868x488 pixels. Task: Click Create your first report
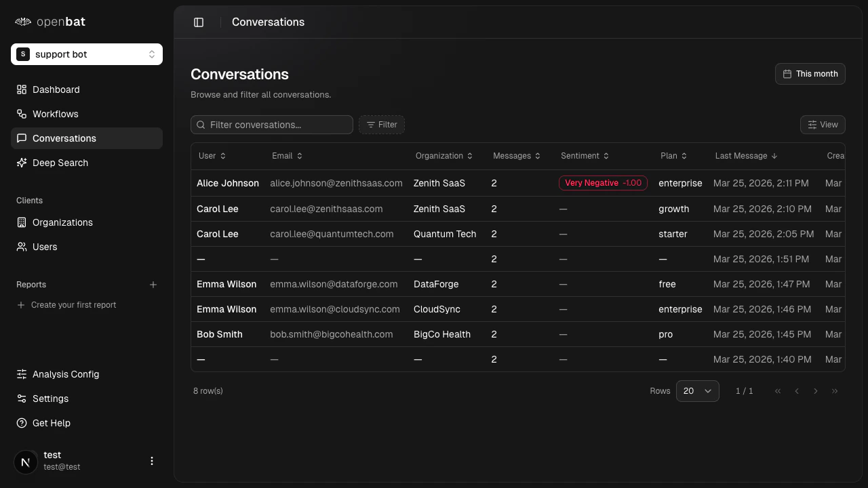[x=73, y=305]
